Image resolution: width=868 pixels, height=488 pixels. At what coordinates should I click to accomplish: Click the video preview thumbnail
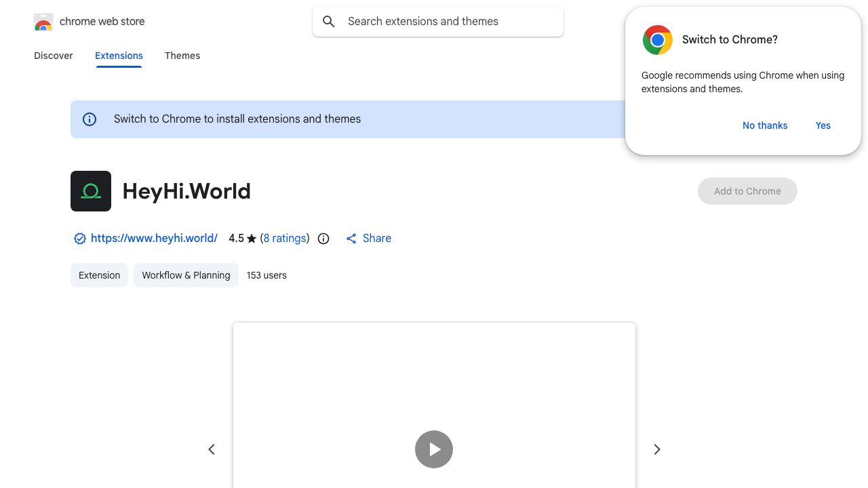click(434, 405)
